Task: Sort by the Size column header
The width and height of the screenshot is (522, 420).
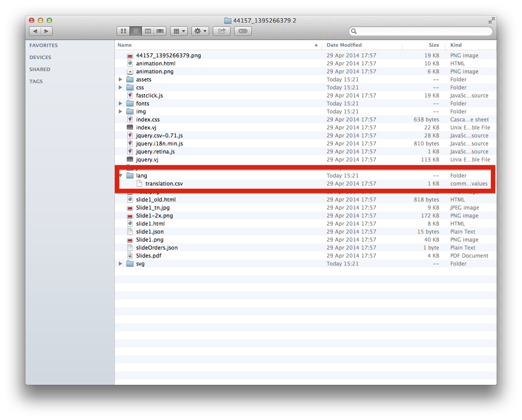Action: 433,45
